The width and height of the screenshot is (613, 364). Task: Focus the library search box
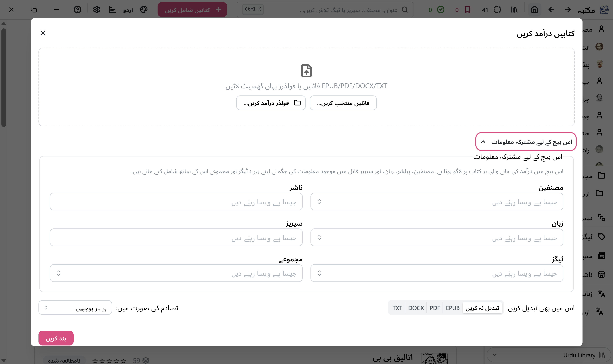pos(325,10)
